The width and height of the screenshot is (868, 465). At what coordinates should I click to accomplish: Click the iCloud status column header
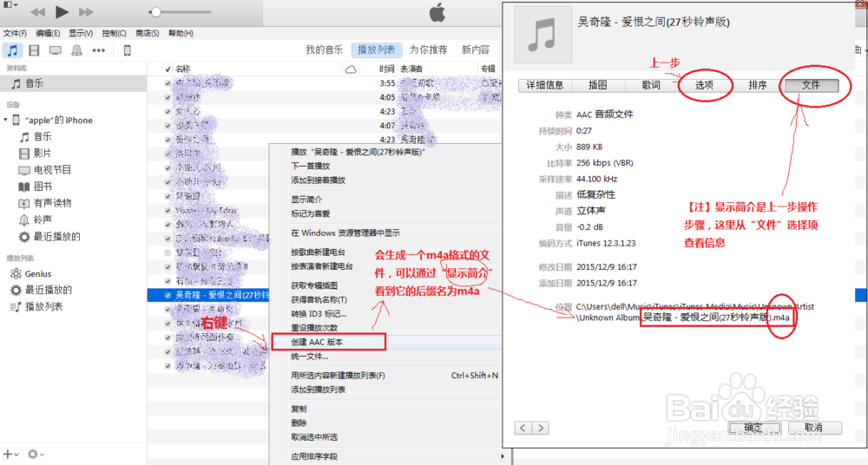(351, 69)
